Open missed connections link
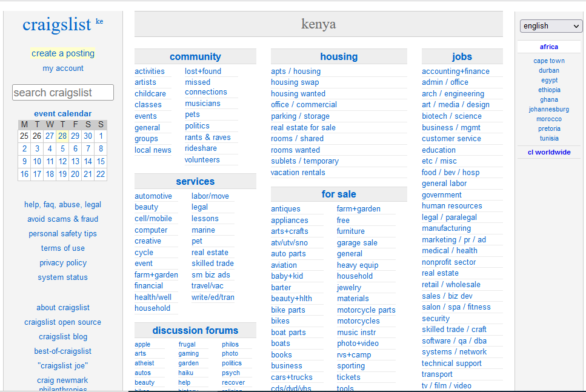Image resolution: width=586 pixels, height=392 pixels. point(206,87)
